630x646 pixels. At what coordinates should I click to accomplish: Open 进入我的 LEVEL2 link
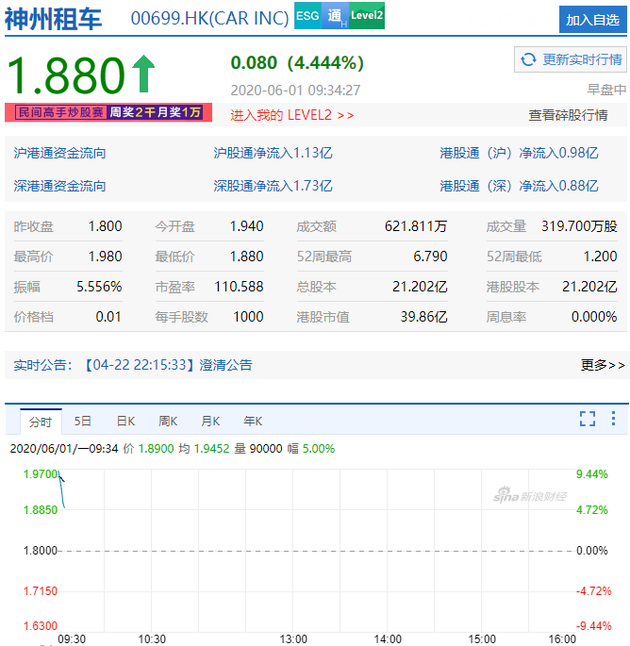point(292,115)
